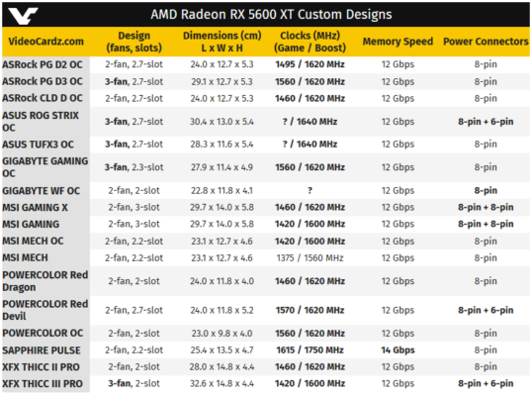The image size is (532, 396).
Task: Select the SAPPHIRE PULSE row label
Action: (42, 350)
